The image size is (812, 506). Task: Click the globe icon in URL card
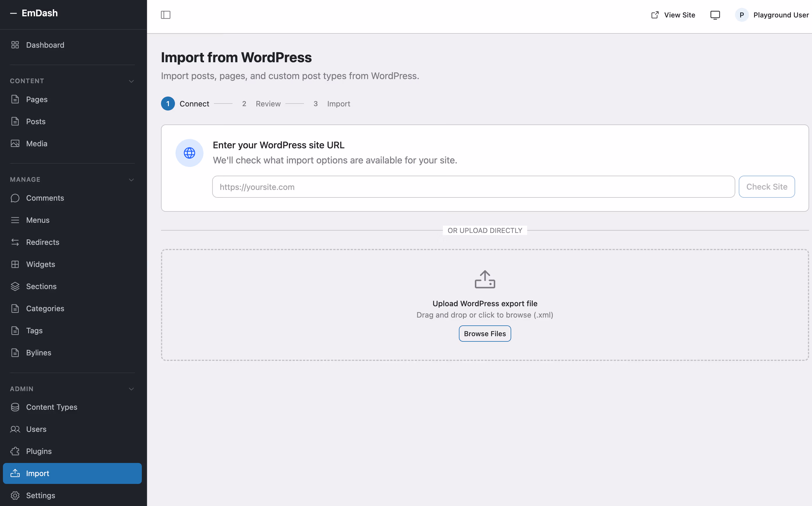[189, 153]
